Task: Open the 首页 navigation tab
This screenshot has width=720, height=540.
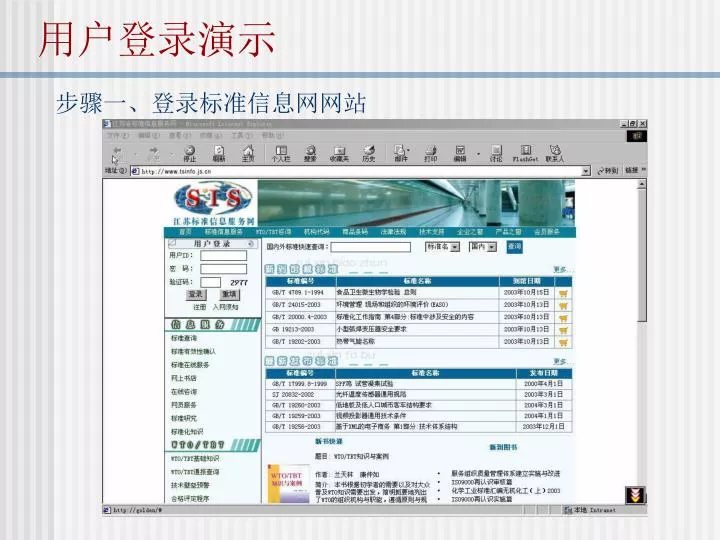Action: tap(185, 231)
